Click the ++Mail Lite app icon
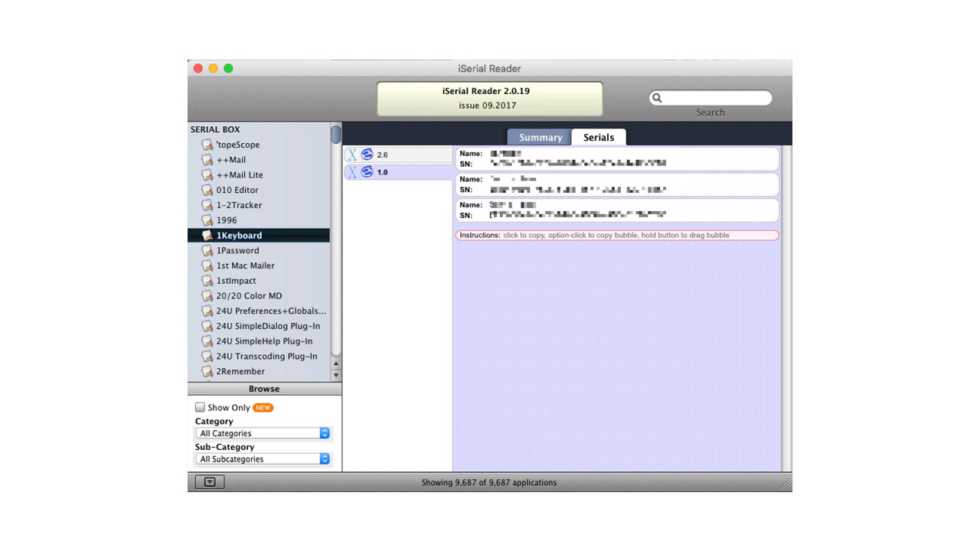This screenshot has width=980, height=551. click(x=207, y=175)
